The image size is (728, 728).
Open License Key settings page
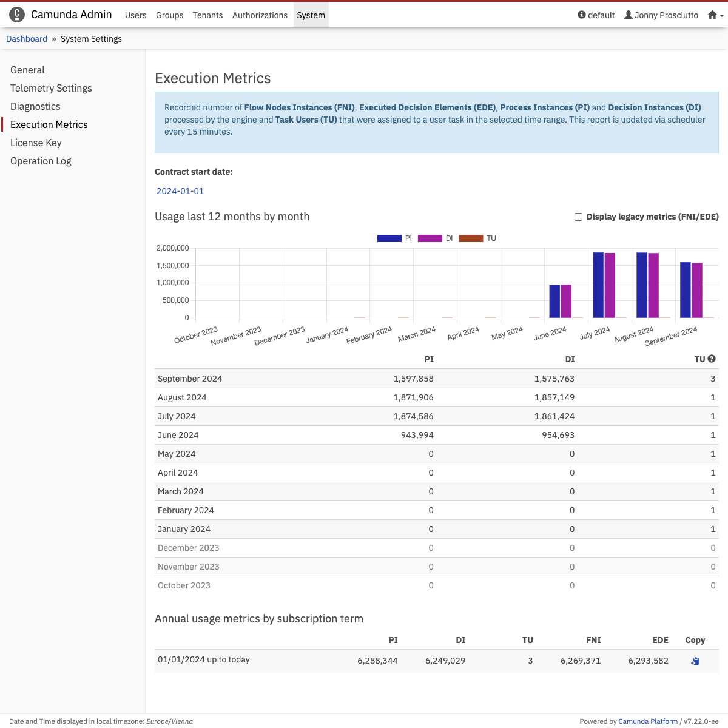[x=36, y=143]
